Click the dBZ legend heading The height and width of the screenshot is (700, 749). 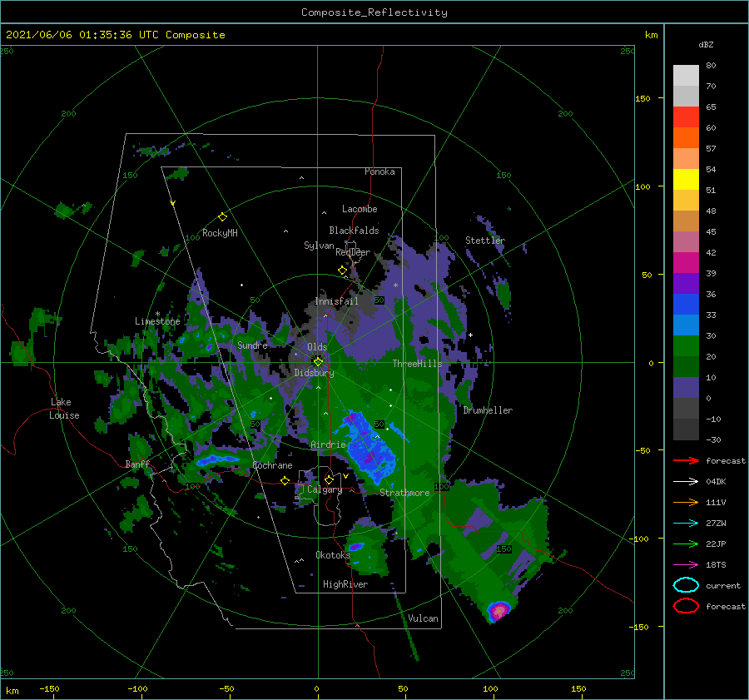(x=706, y=44)
